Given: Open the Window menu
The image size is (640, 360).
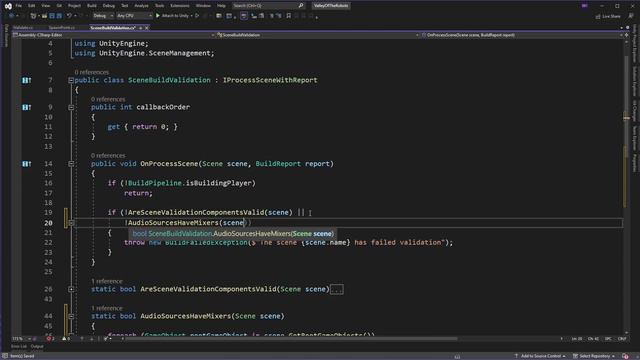Looking at the screenshot, I should point(203,6).
